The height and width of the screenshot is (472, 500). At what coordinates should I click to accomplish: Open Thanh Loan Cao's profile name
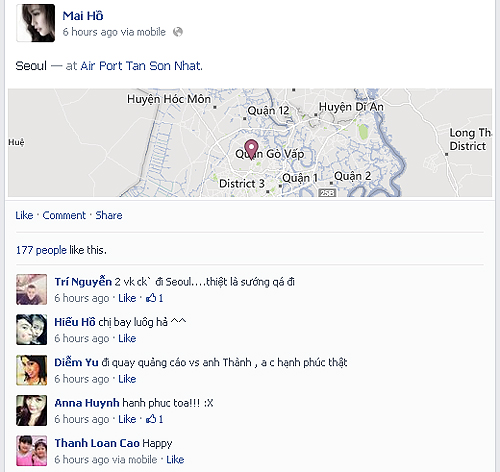coord(97,443)
